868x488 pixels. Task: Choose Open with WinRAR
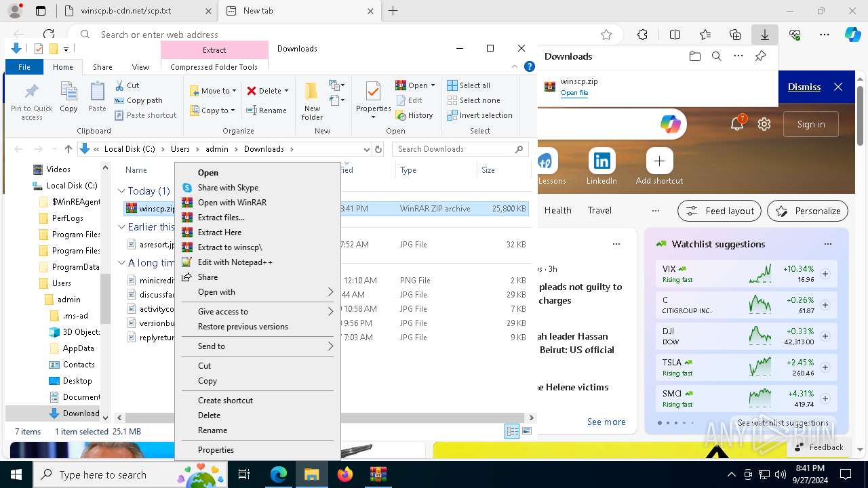pos(258,203)
